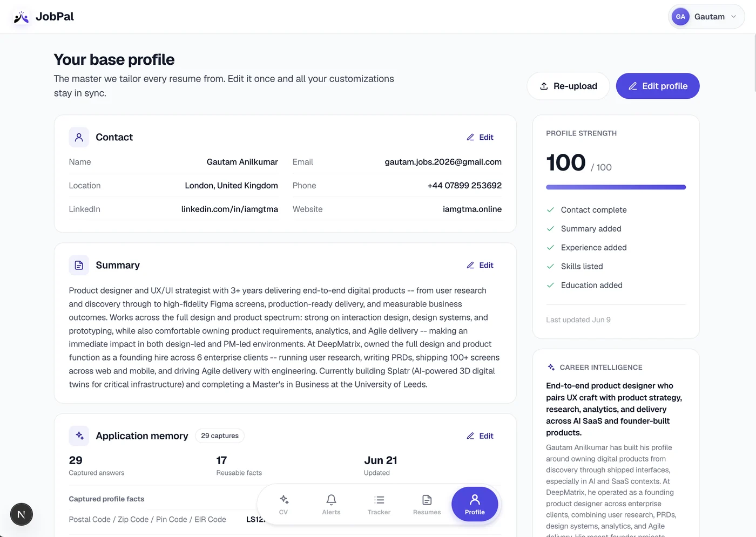Click the Career Intelligence sparkle icon
756x537 pixels.
click(x=551, y=367)
